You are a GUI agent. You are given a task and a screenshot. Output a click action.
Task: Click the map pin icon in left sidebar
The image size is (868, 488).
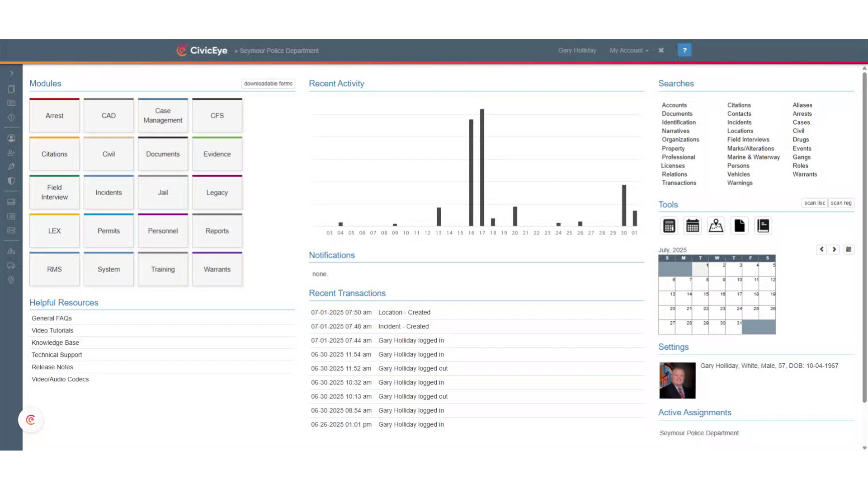point(11,280)
